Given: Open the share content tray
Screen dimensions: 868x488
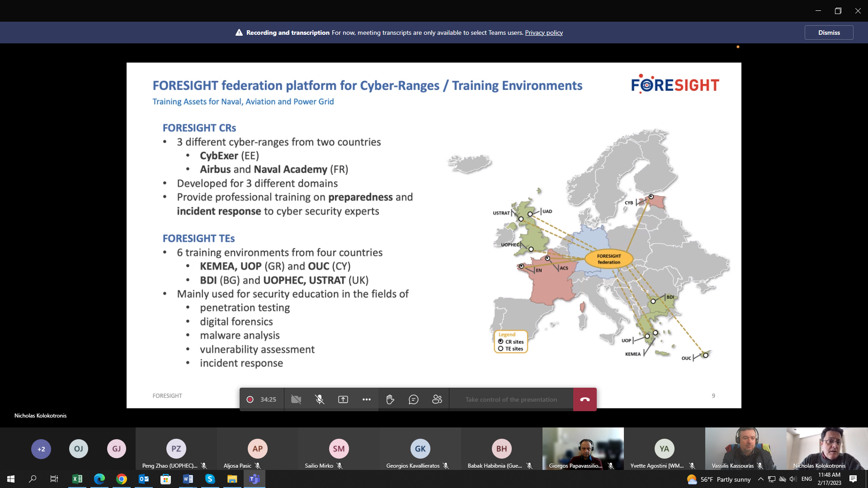Looking at the screenshot, I should coord(343,399).
